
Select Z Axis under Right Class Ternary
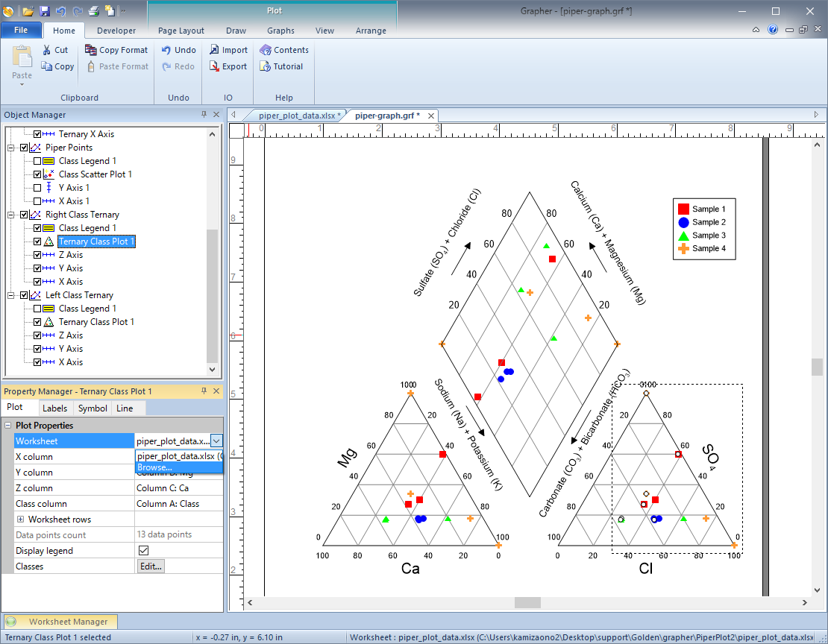pos(71,255)
